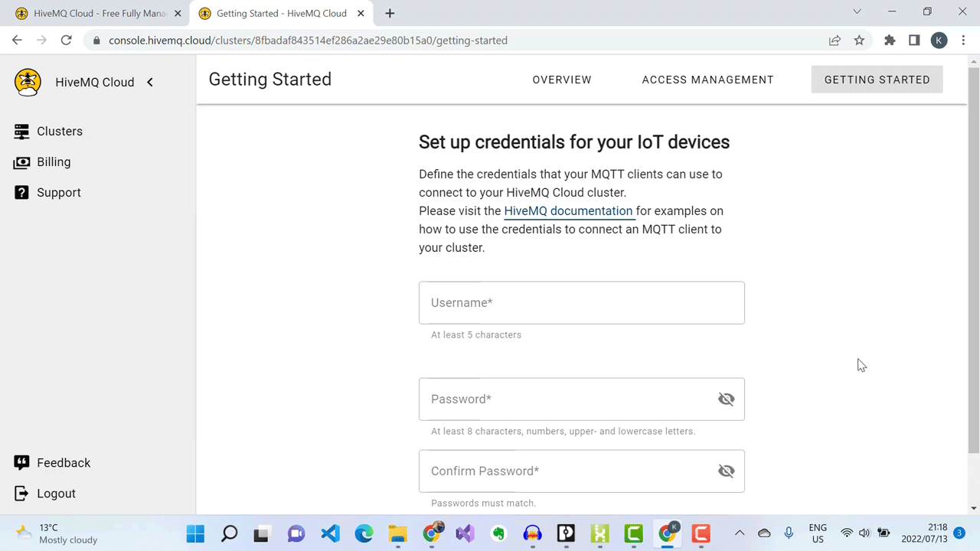Toggle visibility in Confirm Password field
Image resolution: width=980 pixels, height=551 pixels.
[x=727, y=471]
